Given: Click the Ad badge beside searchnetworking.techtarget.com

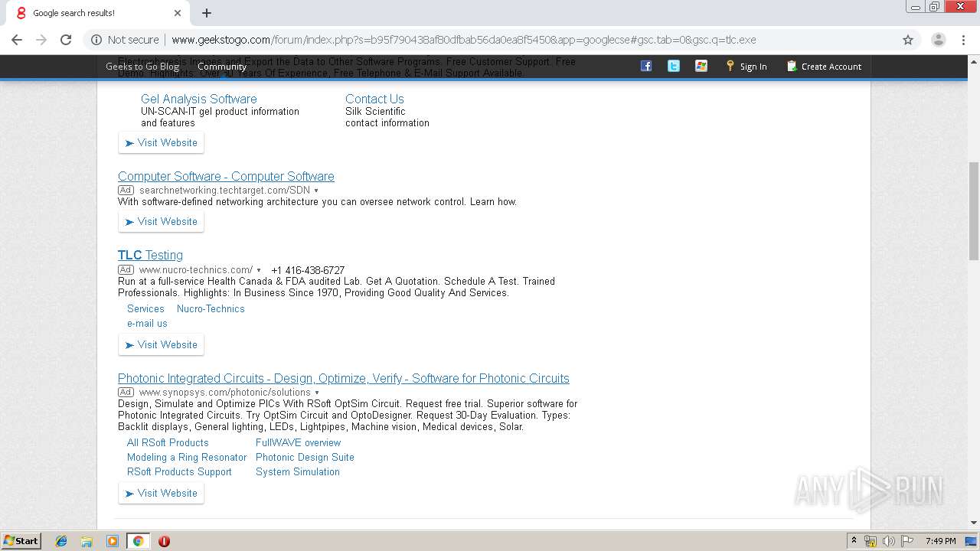Looking at the screenshot, I should point(126,191).
